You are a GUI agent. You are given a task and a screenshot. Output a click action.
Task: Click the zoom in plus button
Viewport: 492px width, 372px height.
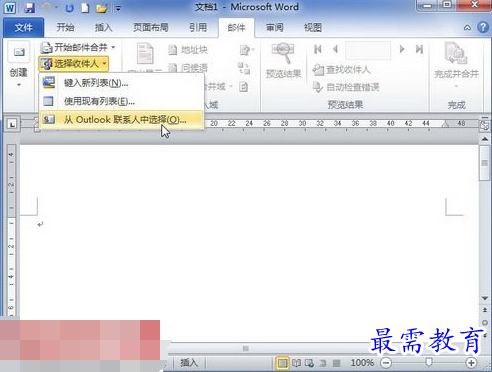(x=471, y=363)
